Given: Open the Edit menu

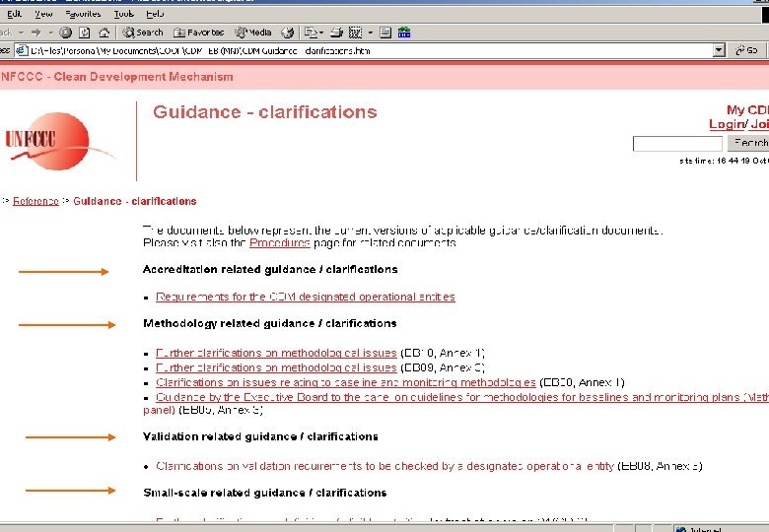Looking at the screenshot, I should (14, 14).
